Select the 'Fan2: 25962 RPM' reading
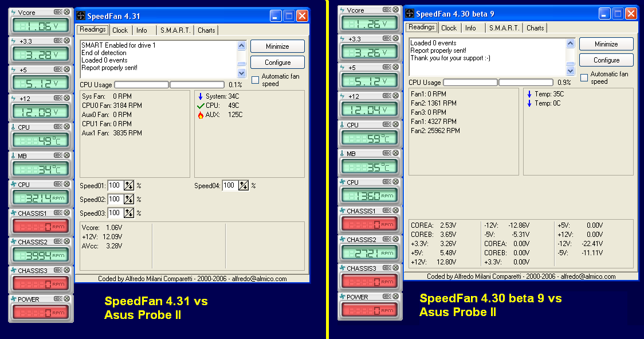 tap(435, 131)
